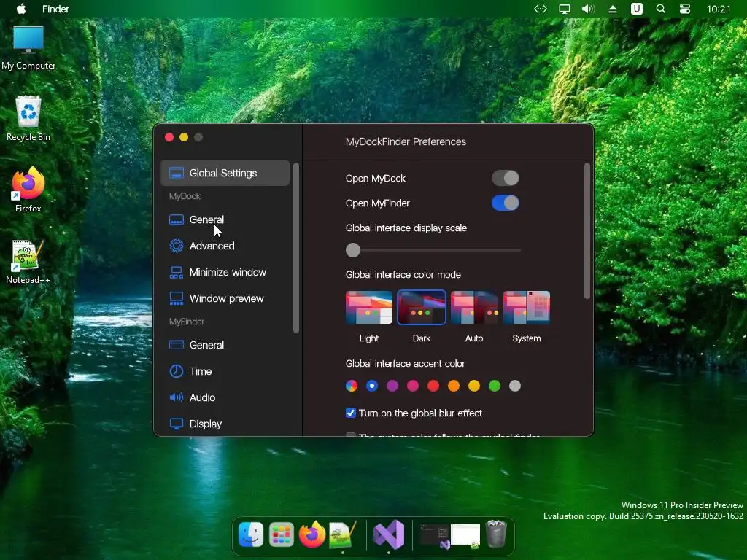The height and width of the screenshot is (560, 747).
Task: Pick the green accent color
Action: [495, 386]
